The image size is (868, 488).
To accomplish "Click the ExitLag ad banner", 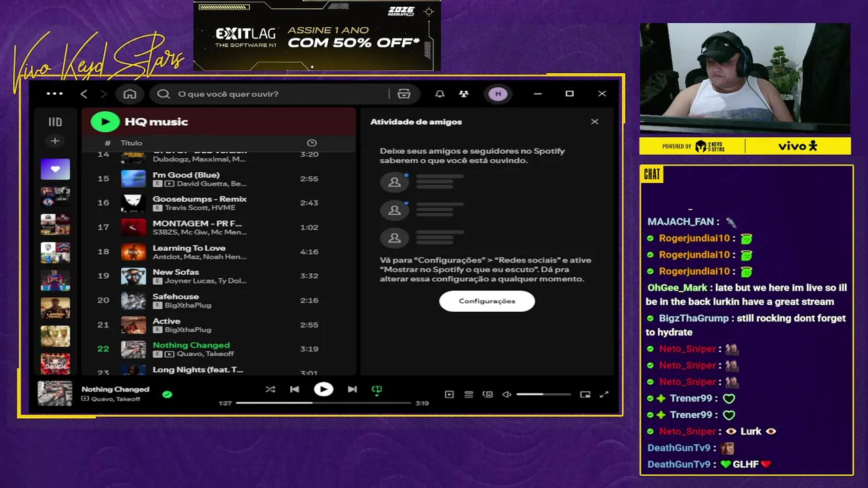I will coord(317,35).
